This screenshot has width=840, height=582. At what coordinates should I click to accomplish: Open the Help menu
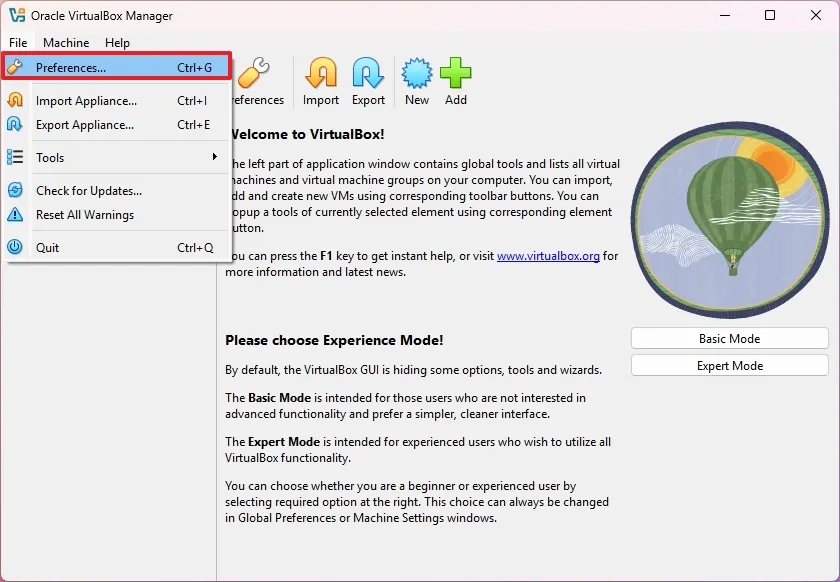[117, 43]
